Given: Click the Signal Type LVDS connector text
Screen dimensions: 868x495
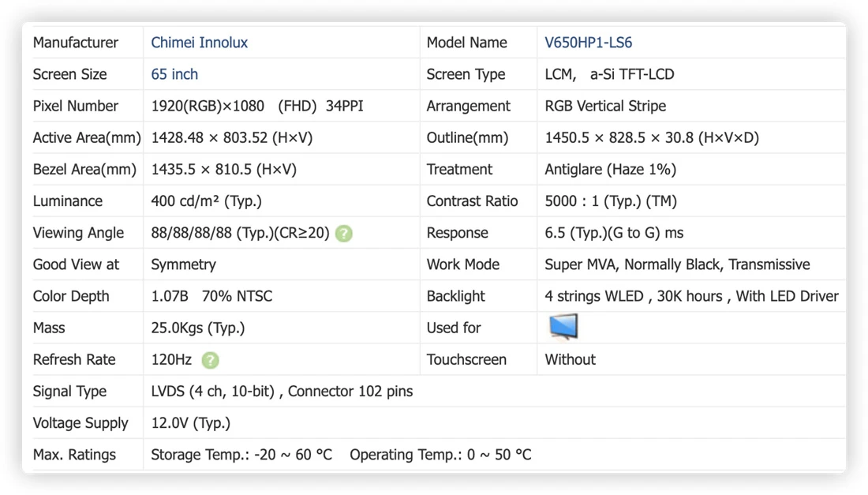Looking at the screenshot, I should coord(282,392).
